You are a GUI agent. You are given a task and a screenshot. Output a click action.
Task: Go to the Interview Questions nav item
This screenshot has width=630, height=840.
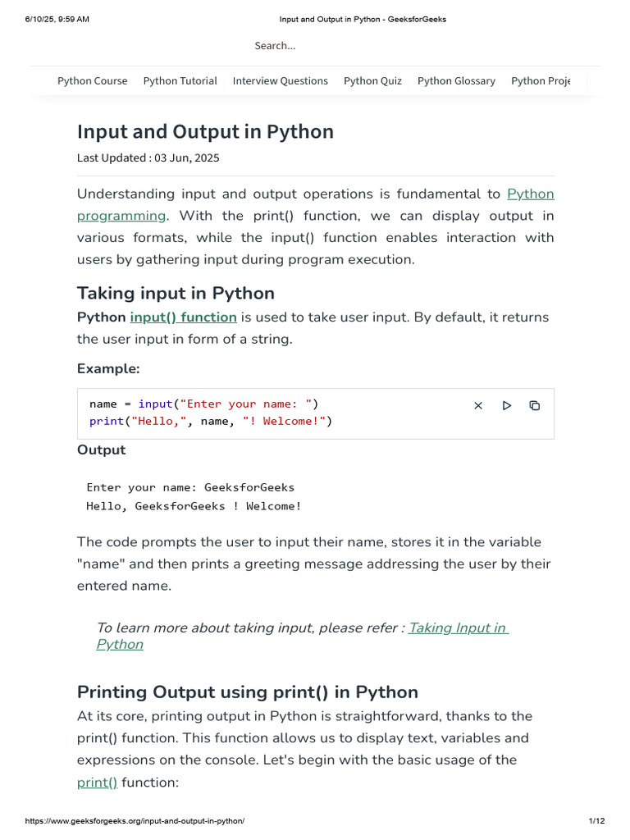(281, 81)
